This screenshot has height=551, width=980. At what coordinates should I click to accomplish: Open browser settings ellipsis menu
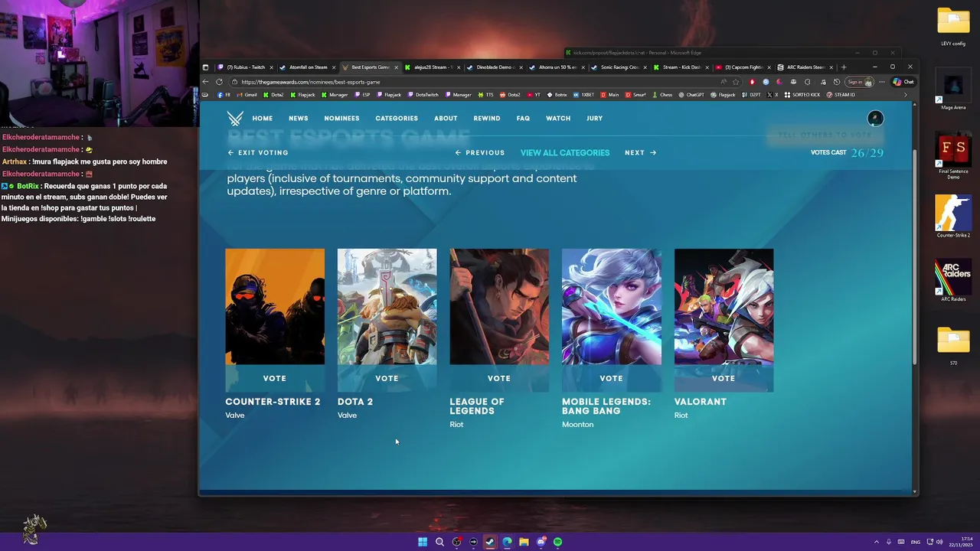click(x=881, y=82)
